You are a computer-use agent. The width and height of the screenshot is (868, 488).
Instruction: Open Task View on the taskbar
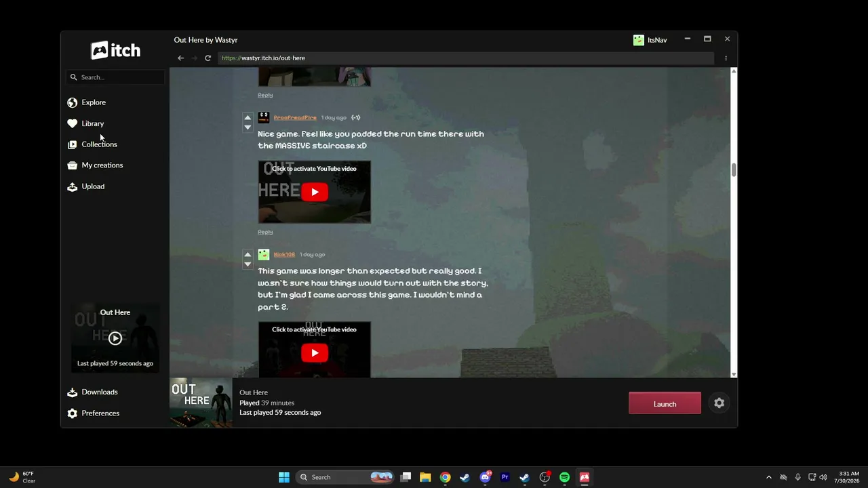(x=406, y=477)
